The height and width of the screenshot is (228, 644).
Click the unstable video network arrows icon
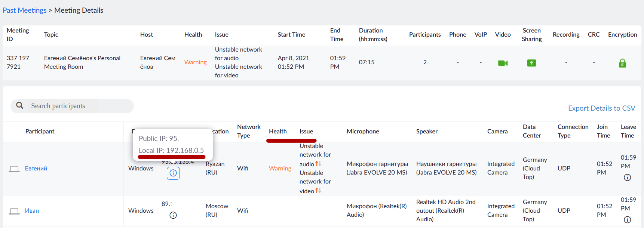(x=318, y=191)
